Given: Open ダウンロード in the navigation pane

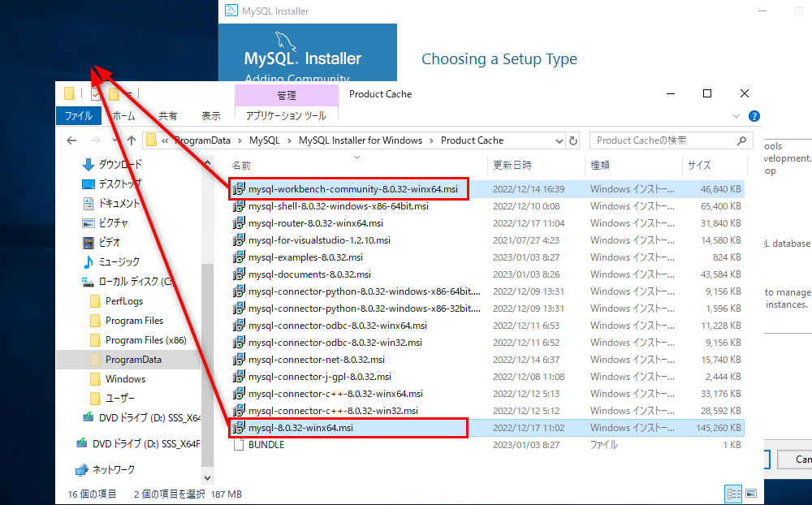Looking at the screenshot, I should [x=119, y=164].
